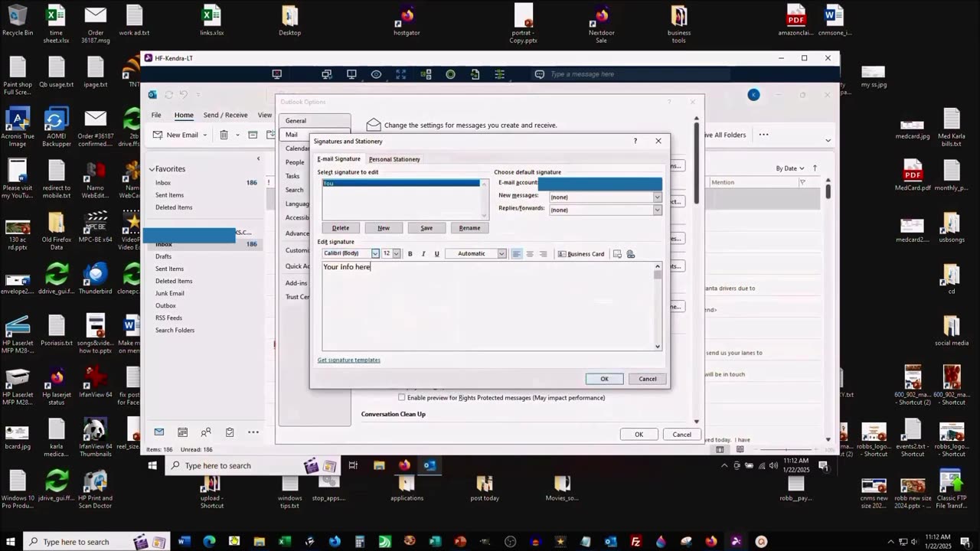The width and height of the screenshot is (980, 551).
Task: Open the Automatic font color dropdown
Action: click(x=501, y=254)
